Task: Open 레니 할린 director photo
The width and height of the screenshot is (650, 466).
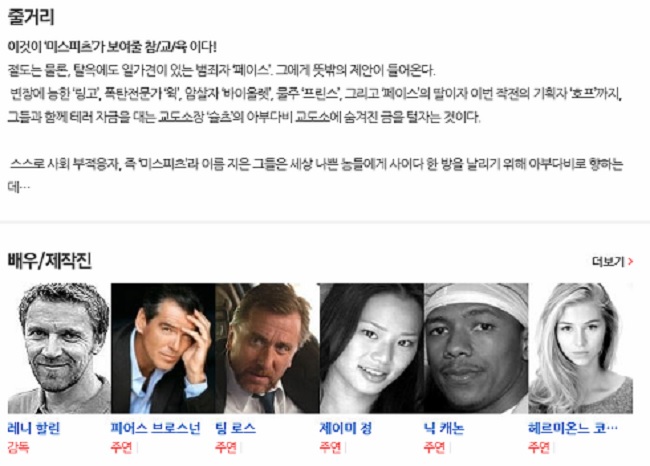Action: [x=59, y=348]
